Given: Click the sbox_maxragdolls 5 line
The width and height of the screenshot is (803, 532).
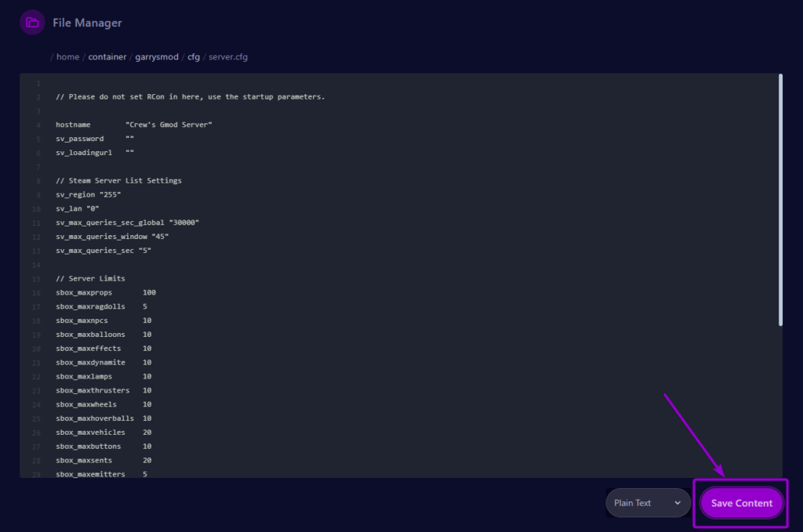Looking at the screenshot, I should (x=101, y=306).
